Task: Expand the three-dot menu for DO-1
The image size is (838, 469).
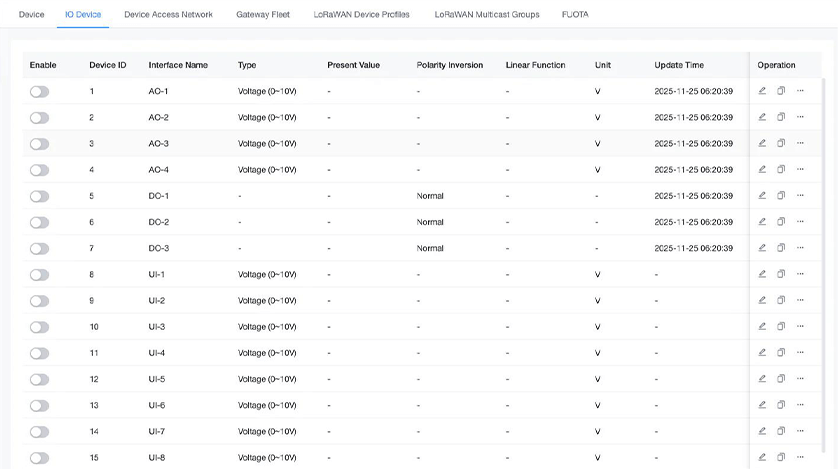Action: pos(800,196)
